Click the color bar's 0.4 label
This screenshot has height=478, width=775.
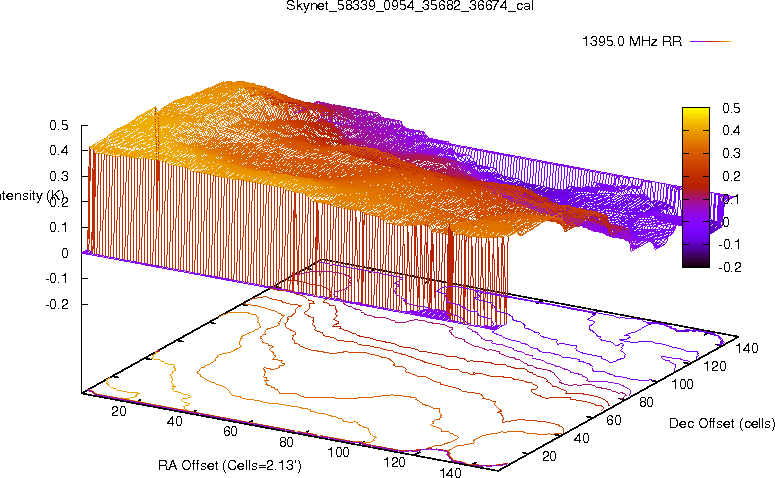(731, 130)
